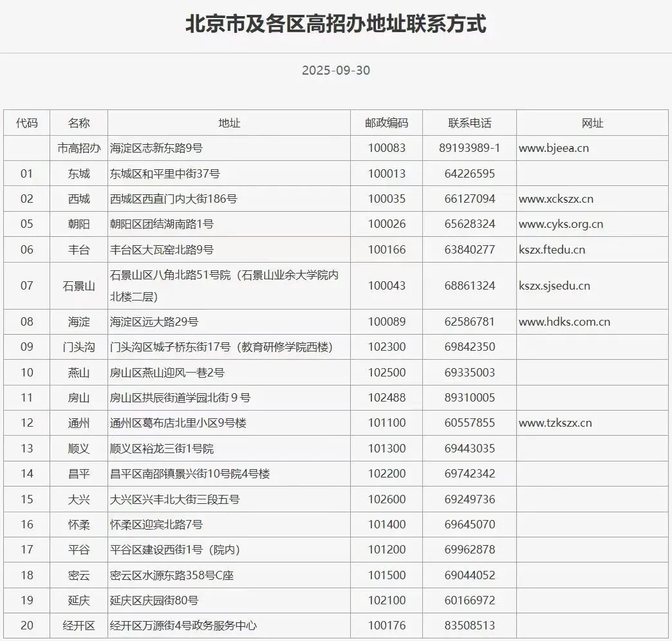Select address 东城区和平里中街37号
The height and width of the screenshot is (641, 672).
(165, 174)
